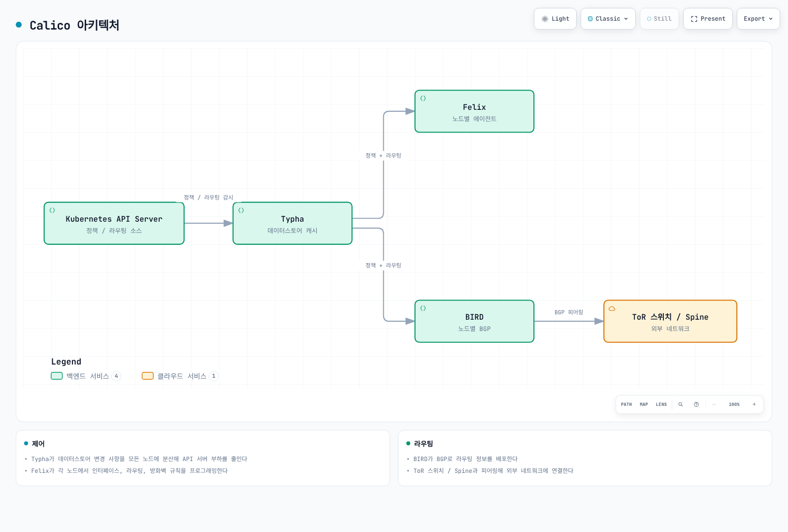Select the LENS mode tab
Viewport: 788px width, 532px height.
click(661, 404)
